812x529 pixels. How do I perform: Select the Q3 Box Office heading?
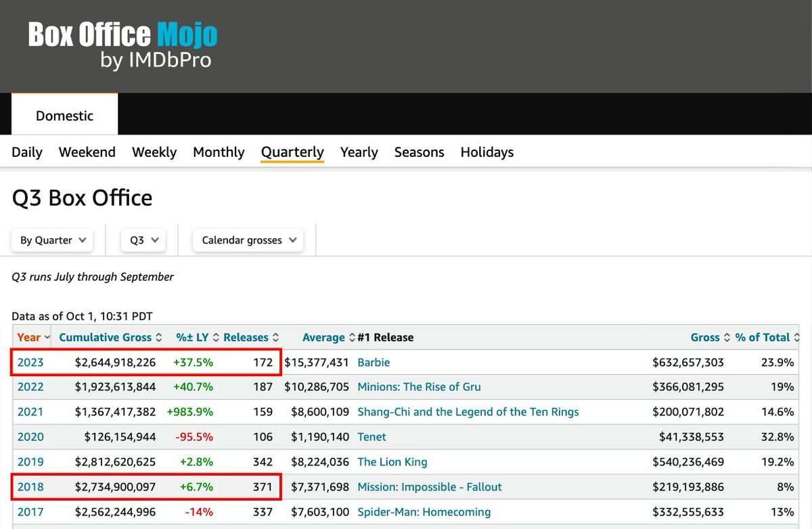pos(82,198)
